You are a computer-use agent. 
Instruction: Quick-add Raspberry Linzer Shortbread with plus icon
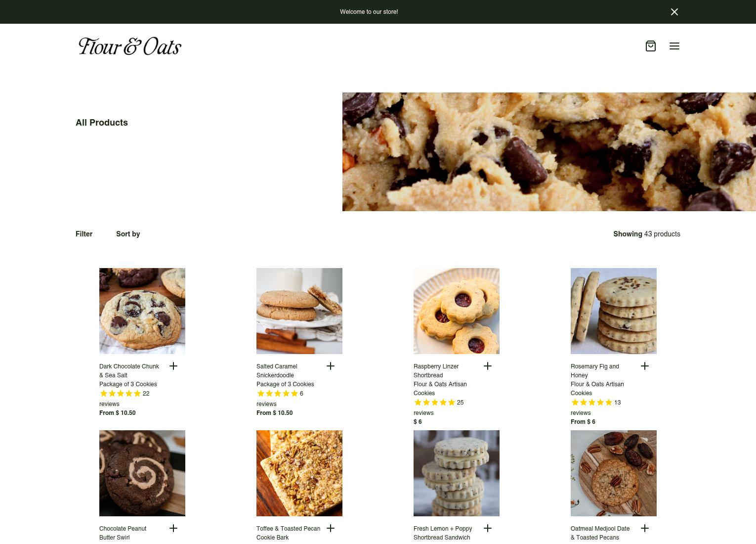[x=488, y=366]
